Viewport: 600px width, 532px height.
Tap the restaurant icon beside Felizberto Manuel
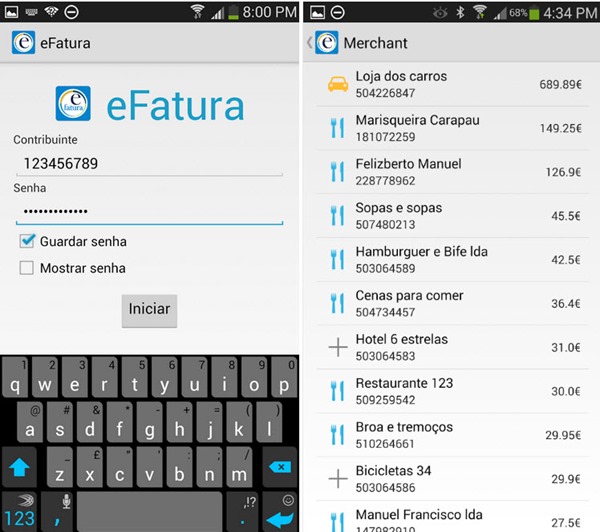pyautogui.click(x=338, y=172)
